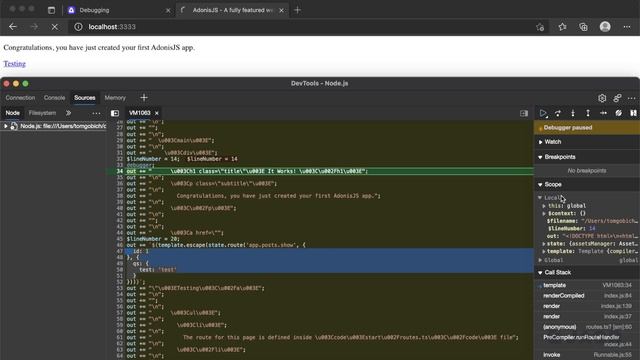Open browser settings and more menu

coord(627,27)
